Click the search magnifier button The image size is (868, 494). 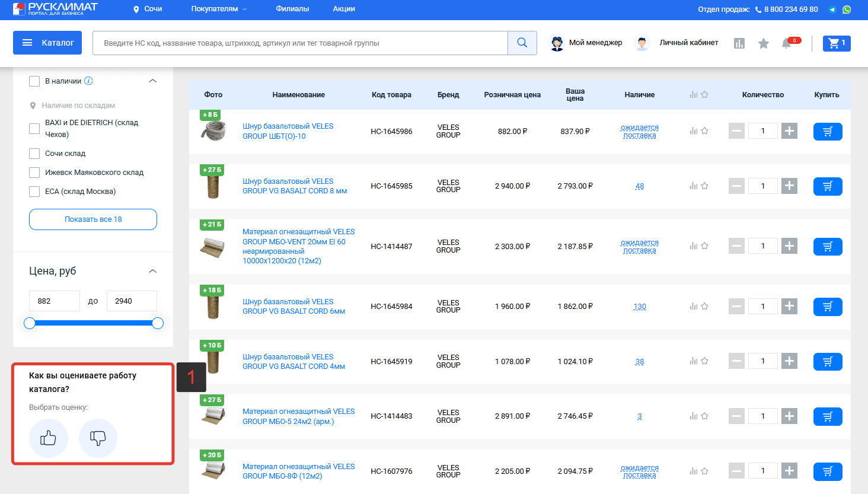tap(522, 43)
